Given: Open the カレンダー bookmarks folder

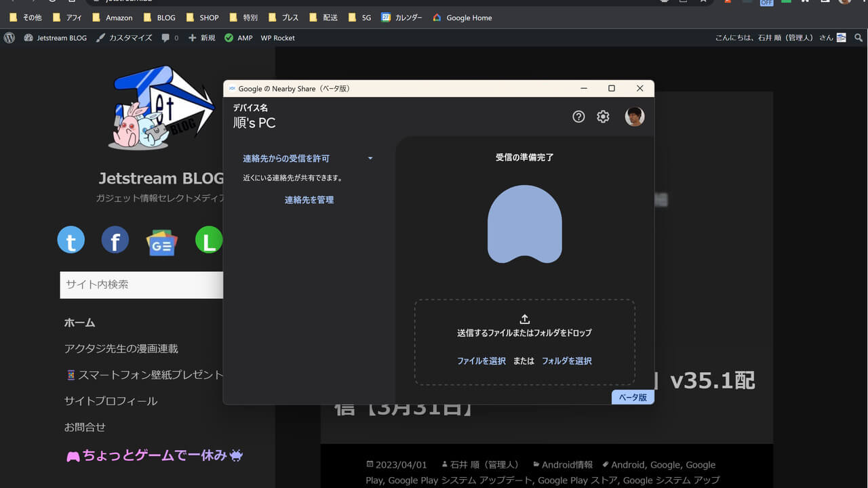Looking at the screenshot, I should click(402, 18).
